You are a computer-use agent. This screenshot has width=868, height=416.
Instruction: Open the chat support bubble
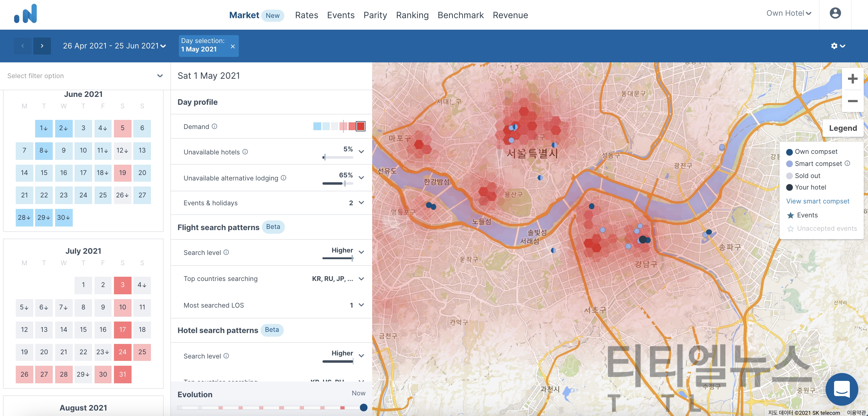click(842, 389)
